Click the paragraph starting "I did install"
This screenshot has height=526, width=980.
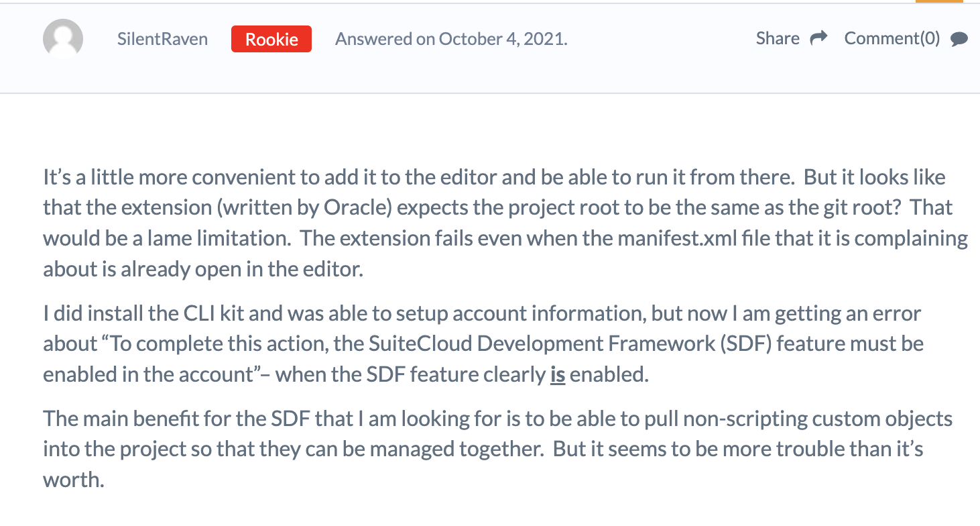click(x=483, y=344)
